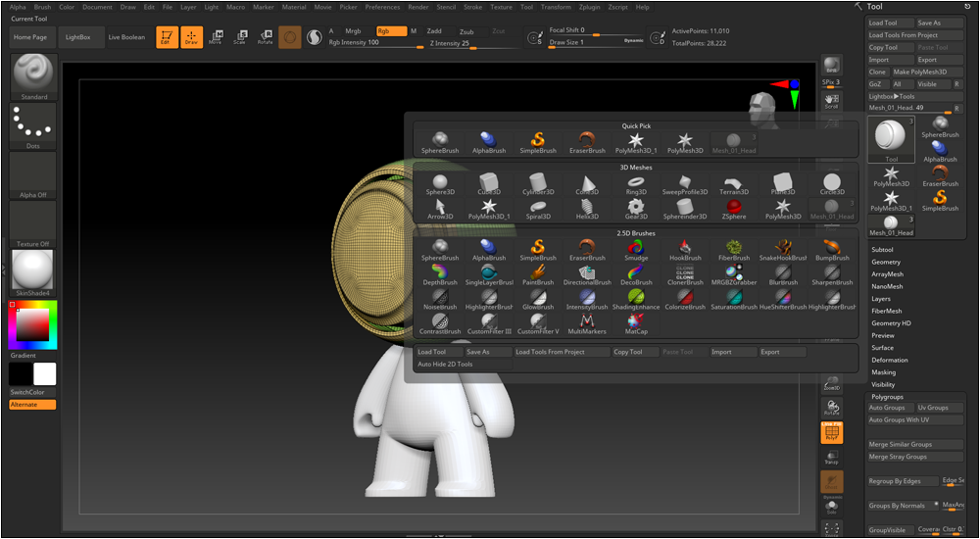Open the Stroke menu
The image size is (980, 539).
click(472, 7)
